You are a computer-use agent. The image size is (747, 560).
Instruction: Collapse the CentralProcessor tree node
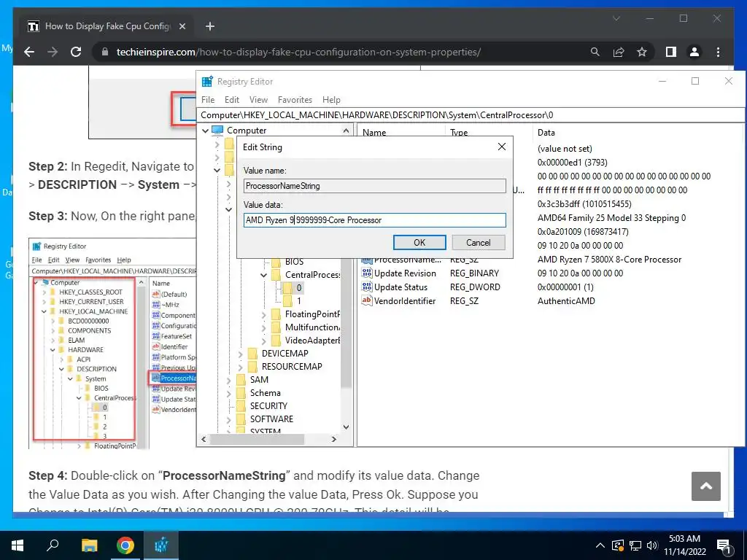263,275
